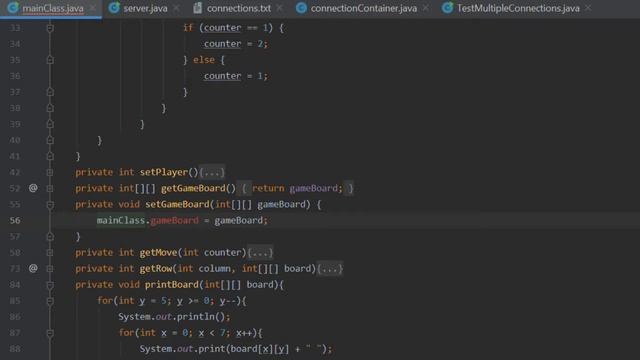Click line number 56 in the gutter
This screenshot has height=360, width=640.
(15, 220)
